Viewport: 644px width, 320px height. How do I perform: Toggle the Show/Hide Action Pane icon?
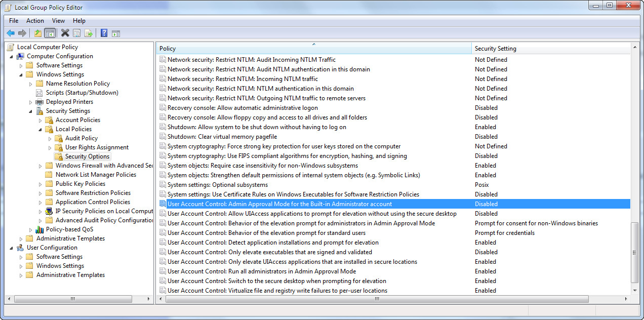(x=116, y=33)
